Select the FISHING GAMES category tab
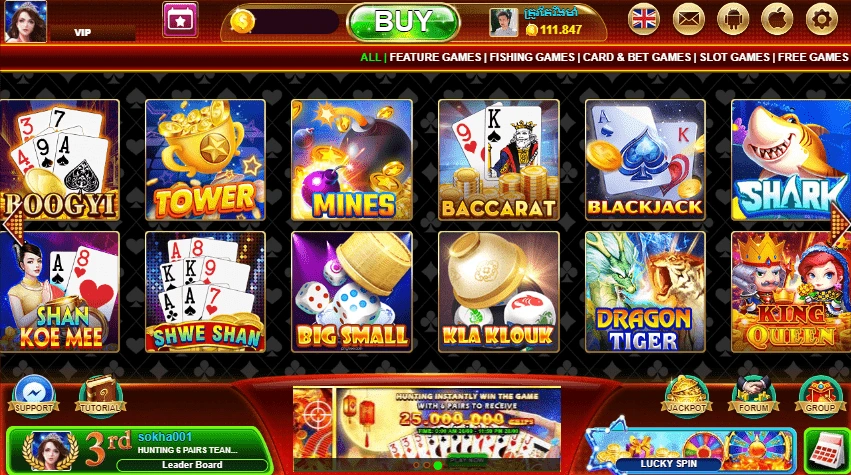The width and height of the screenshot is (851, 475). (x=532, y=57)
